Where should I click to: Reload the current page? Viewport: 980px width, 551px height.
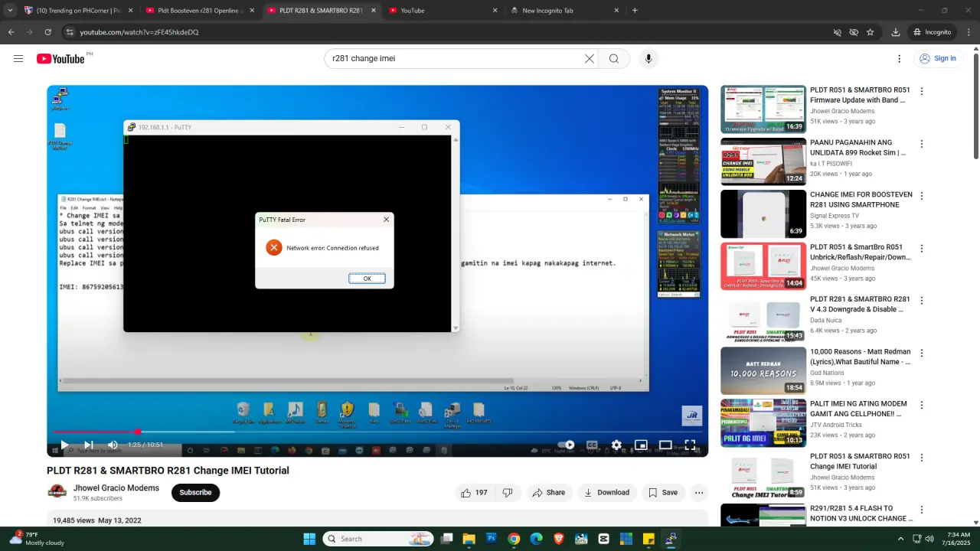tap(47, 32)
